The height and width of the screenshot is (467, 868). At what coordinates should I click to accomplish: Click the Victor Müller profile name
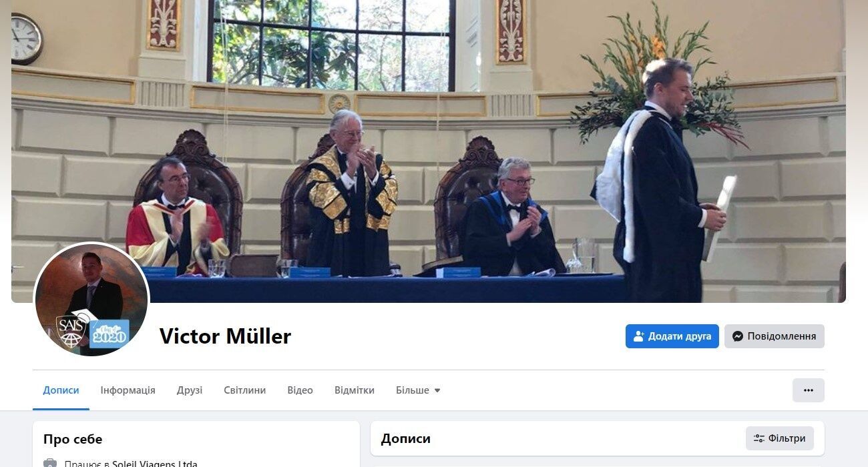tap(225, 336)
